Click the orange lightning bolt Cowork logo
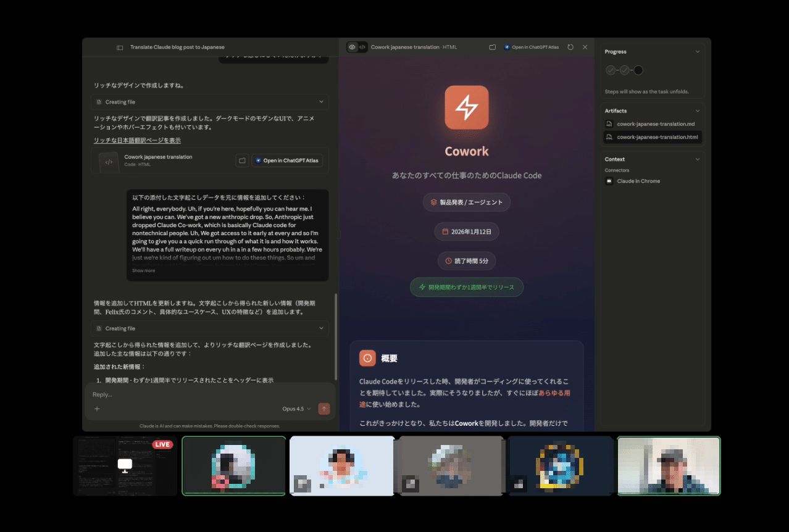This screenshot has width=789, height=532. (466, 107)
